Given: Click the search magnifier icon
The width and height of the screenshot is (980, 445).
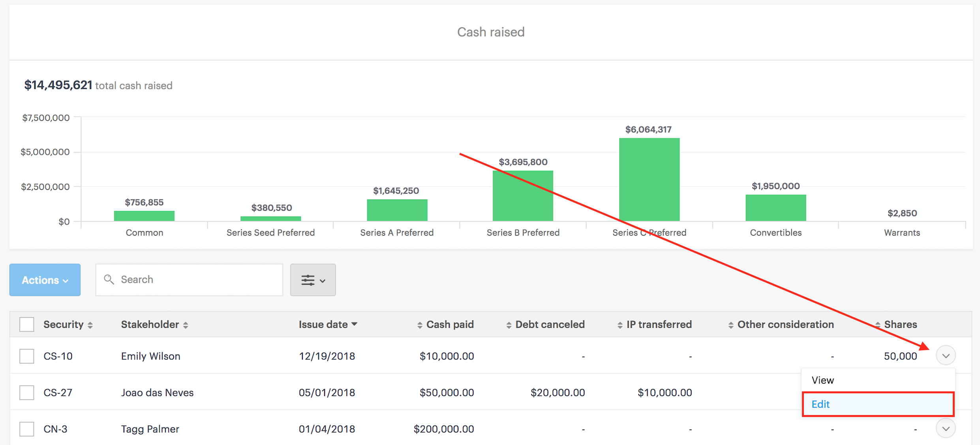Looking at the screenshot, I should (x=109, y=280).
